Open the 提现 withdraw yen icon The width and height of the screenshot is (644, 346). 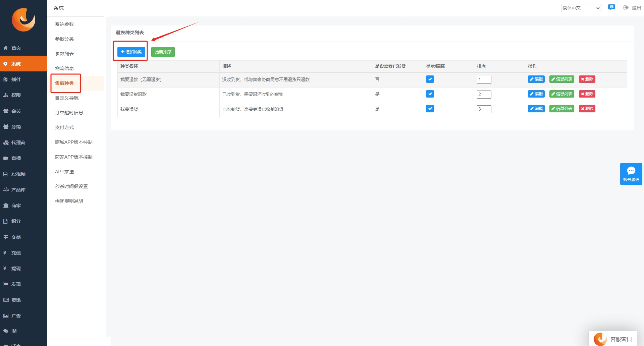5,269
